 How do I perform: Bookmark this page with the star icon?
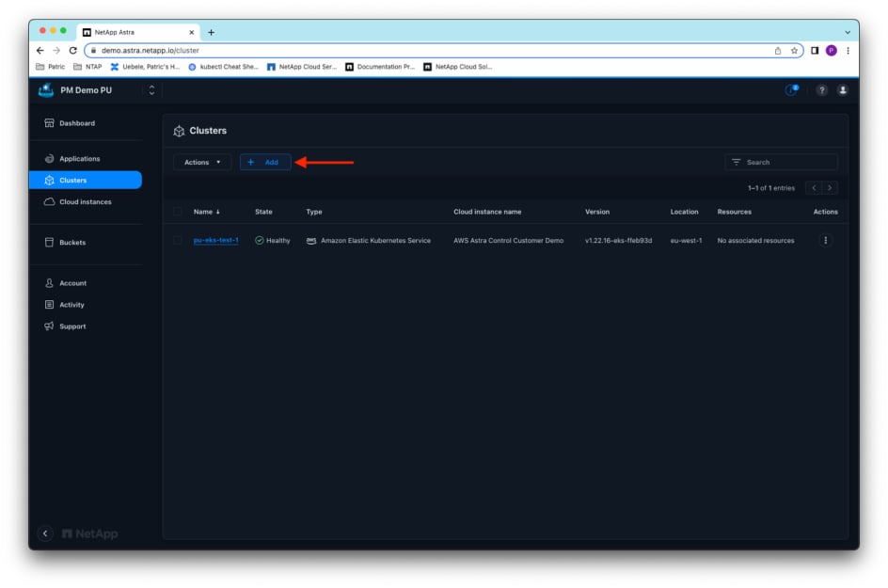pos(794,51)
